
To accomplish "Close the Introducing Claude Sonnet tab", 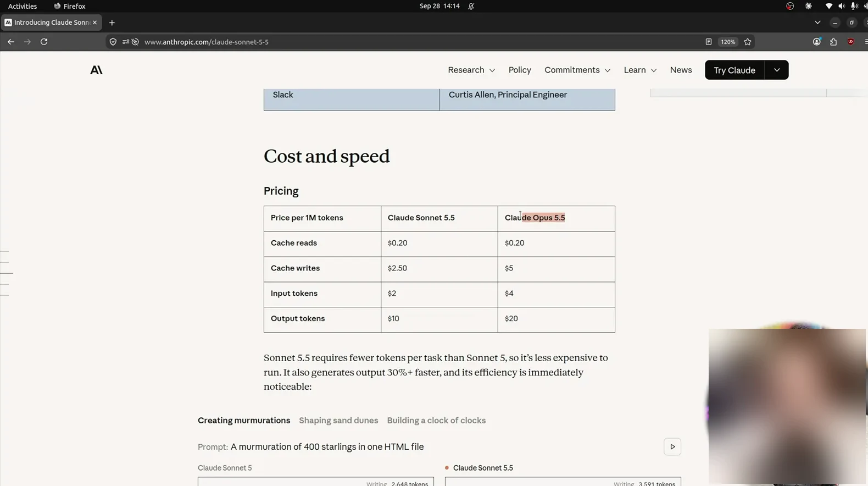I will [94, 23].
